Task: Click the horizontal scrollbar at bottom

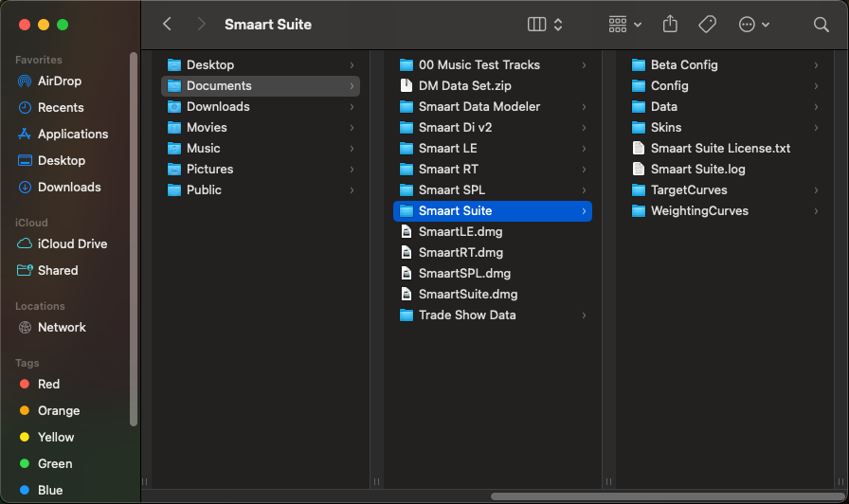Action: 668,496
